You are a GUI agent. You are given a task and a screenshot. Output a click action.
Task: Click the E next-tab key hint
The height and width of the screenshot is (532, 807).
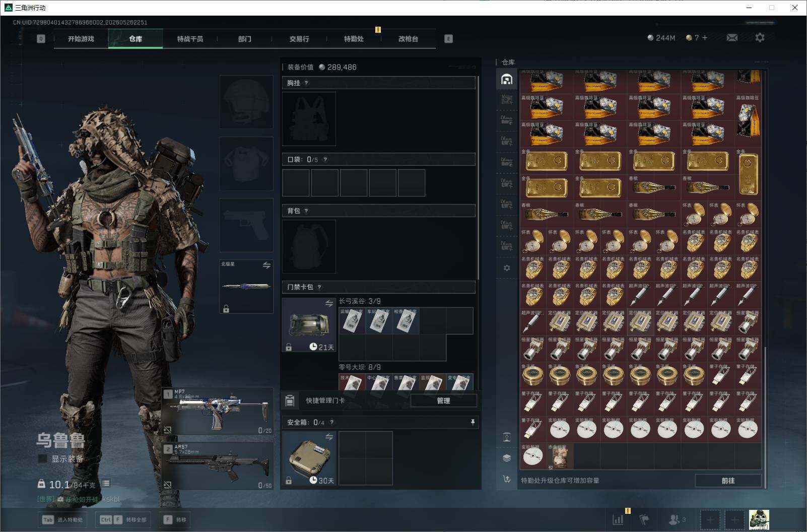click(x=448, y=39)
